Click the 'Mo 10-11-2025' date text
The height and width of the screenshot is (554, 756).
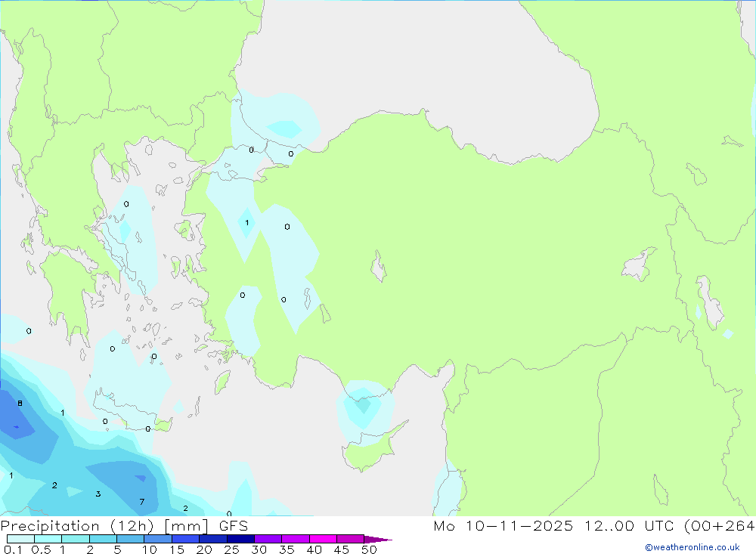pos(503,526)
